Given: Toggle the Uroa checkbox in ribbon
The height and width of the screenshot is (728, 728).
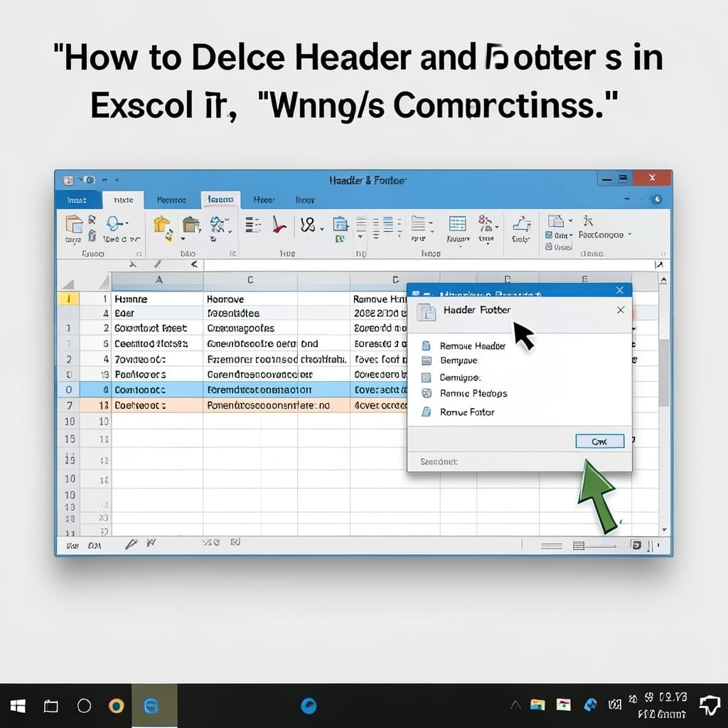Looking at the screenshot, I should (x=548, y=247).
